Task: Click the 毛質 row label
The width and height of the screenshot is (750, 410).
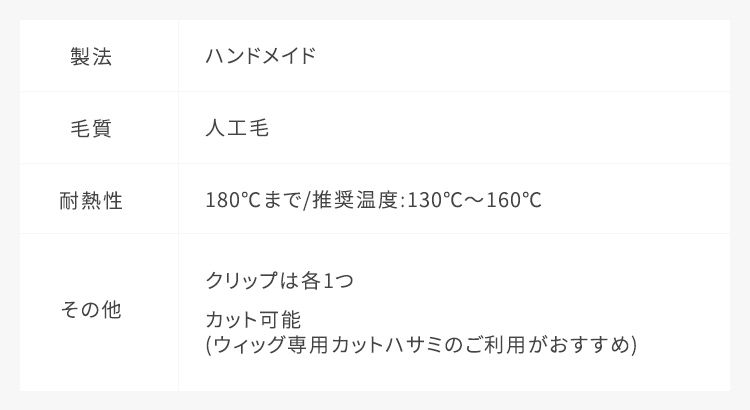Action: pyautogui.click(x=91, y=129)
